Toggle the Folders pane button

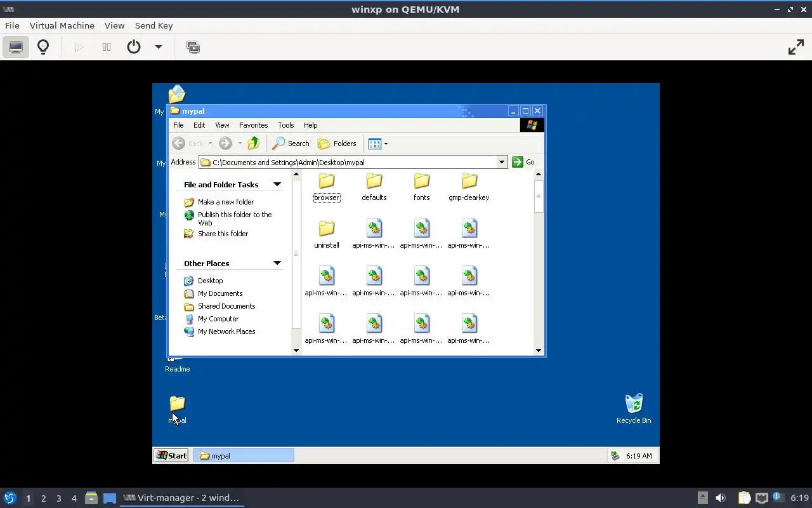[337, 144]
